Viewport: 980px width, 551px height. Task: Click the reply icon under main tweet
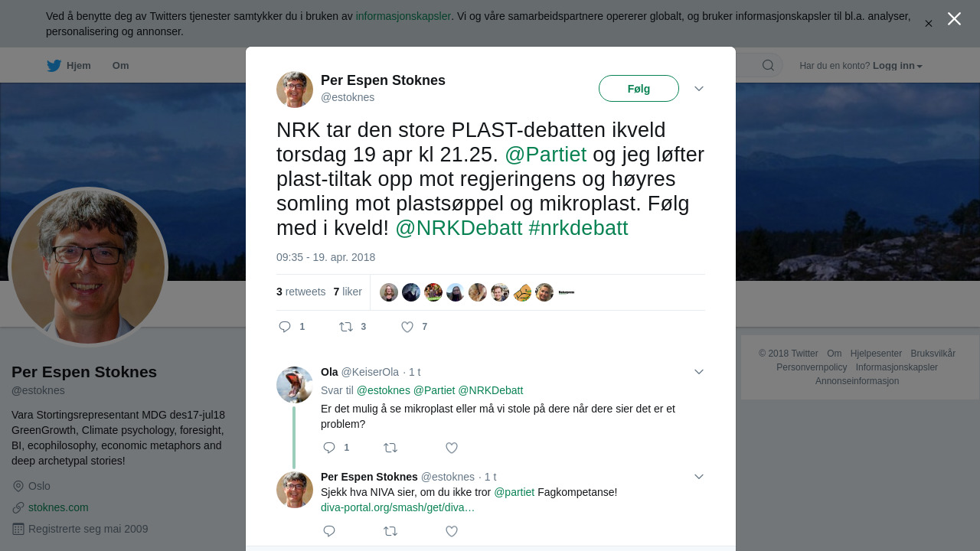pos(285,327)
